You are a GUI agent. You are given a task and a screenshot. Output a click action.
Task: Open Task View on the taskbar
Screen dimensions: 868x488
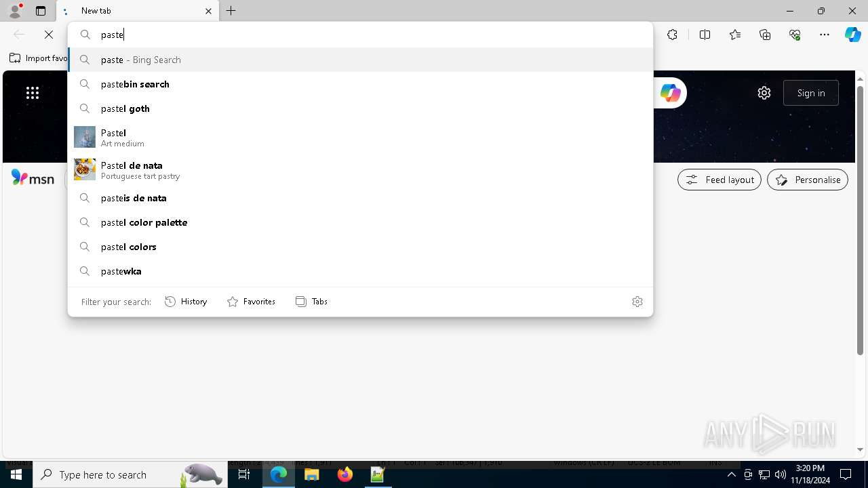click(x=244, y=474)
